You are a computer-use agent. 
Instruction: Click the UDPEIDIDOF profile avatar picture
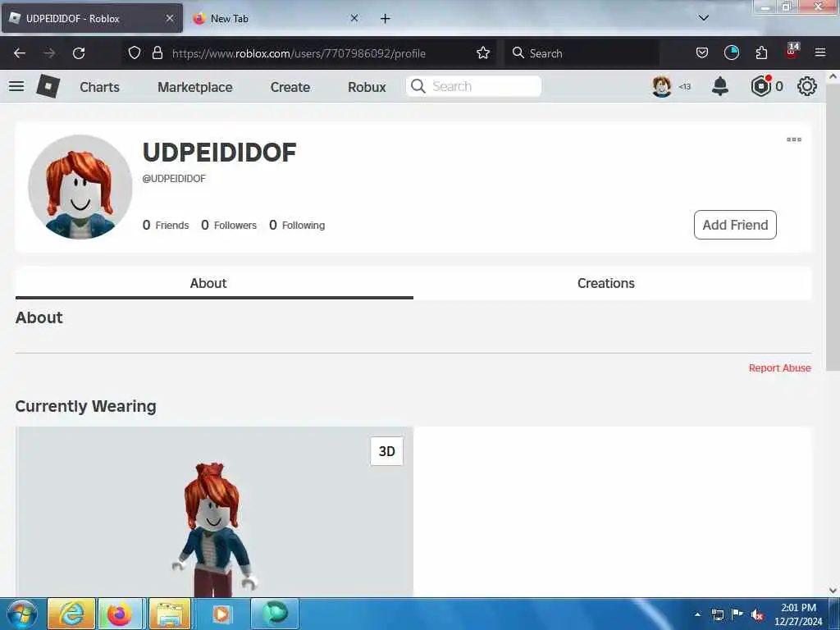(x=80, y=187)
